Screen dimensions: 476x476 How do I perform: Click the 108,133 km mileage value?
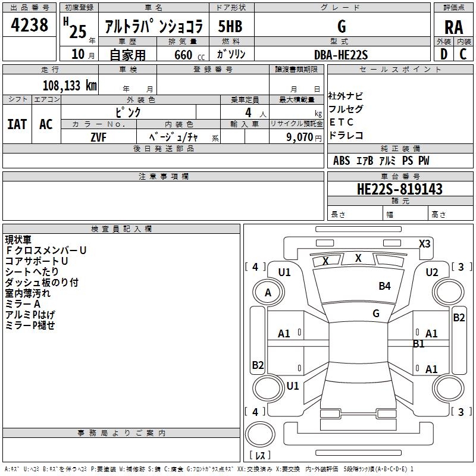coord(70,85)
